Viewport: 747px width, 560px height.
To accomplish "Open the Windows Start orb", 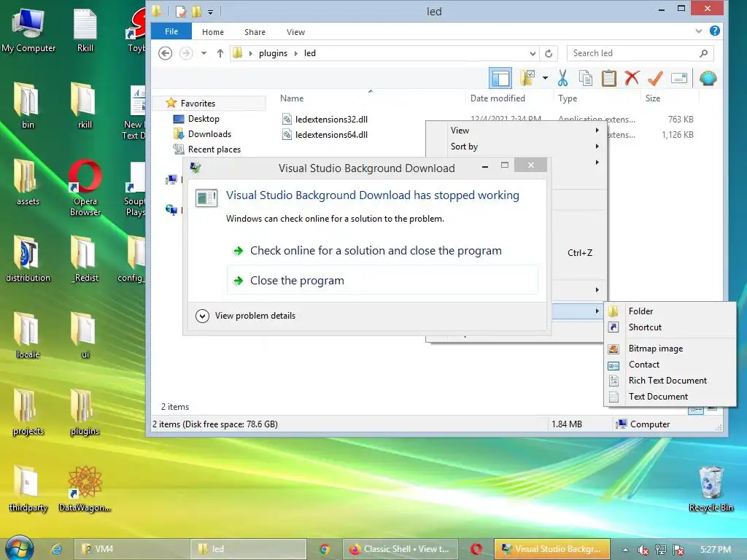I will (x=19, y=548).
